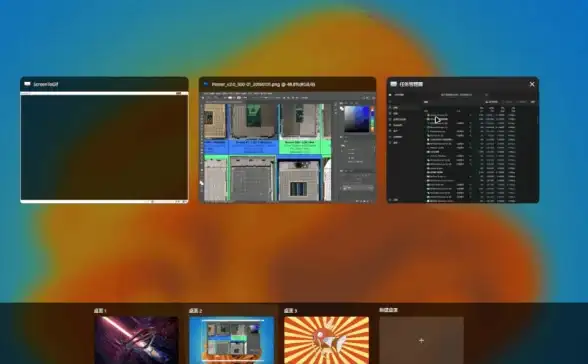Click the Photoshop app icon in window title
This screenshot has width=588, height=364.
tap(206, 84)
